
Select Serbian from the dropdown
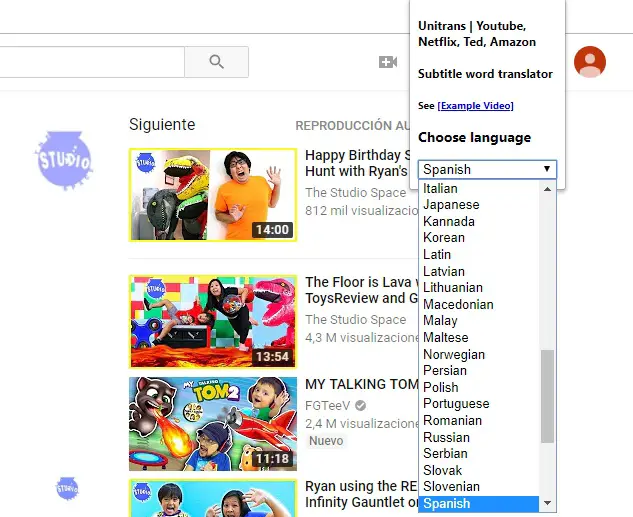point(479,454)
